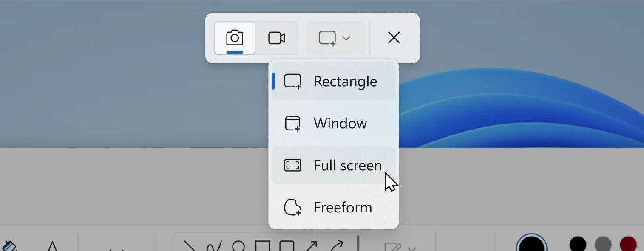Click the Rectangle mode icon in menu
This screenshot has height=251, width=644.
pyautogui.click(x=292, y=81)
